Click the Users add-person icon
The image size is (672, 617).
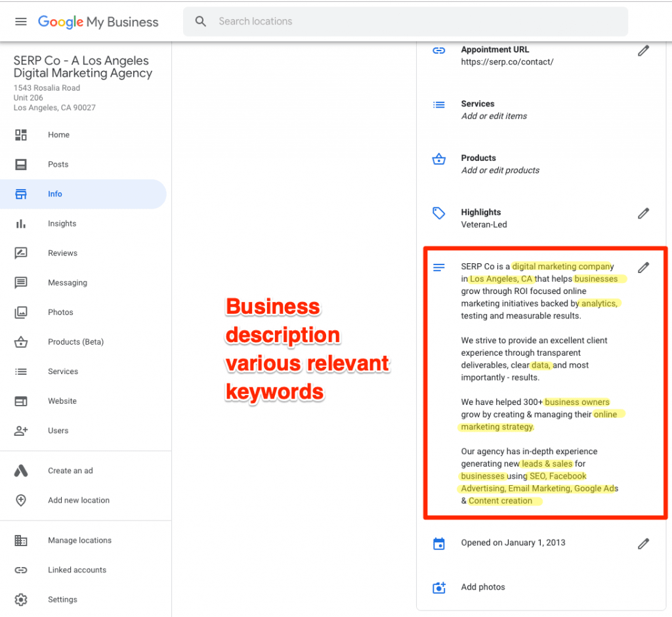[x=21, y=431]
